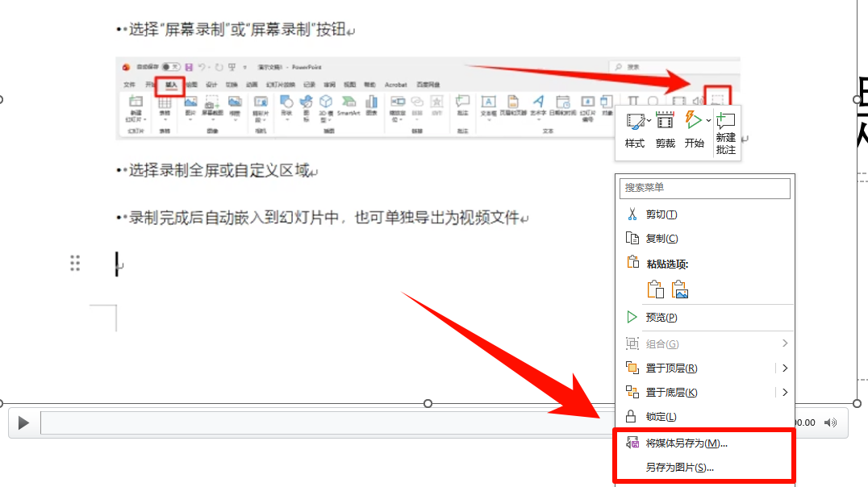Open the 样式 (Style) video style gallery

635,129
